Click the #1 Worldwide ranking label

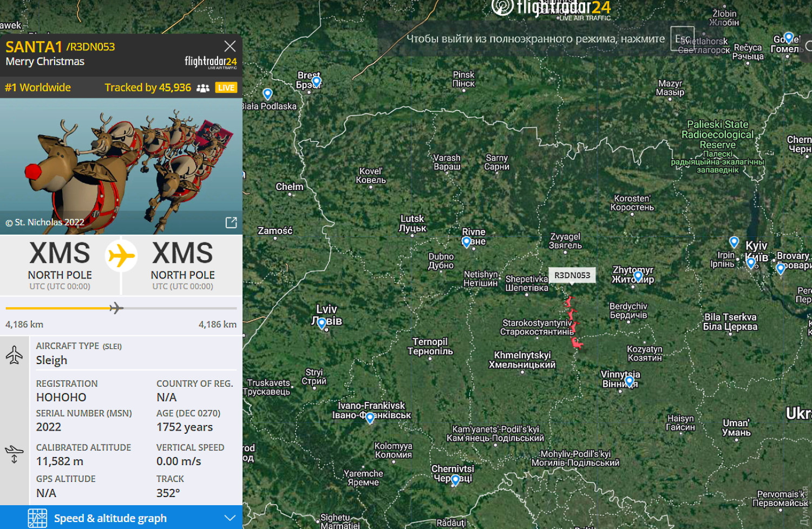38,88
